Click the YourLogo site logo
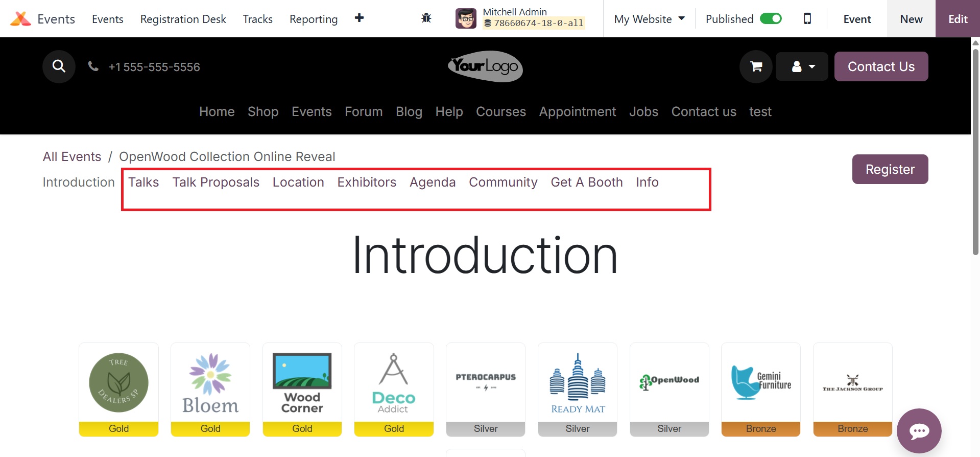Screen dimensions: 980x457 tap(485, 66)
